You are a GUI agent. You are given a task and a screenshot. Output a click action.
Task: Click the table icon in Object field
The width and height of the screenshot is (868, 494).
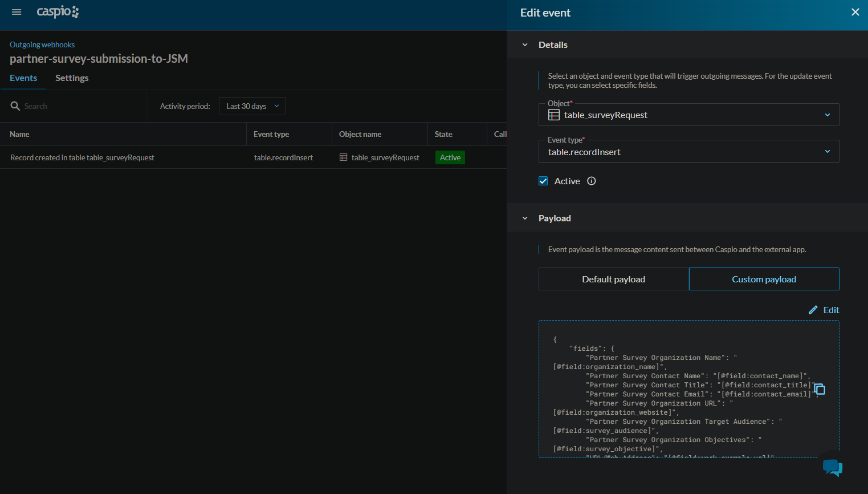[x=553, y=115]
